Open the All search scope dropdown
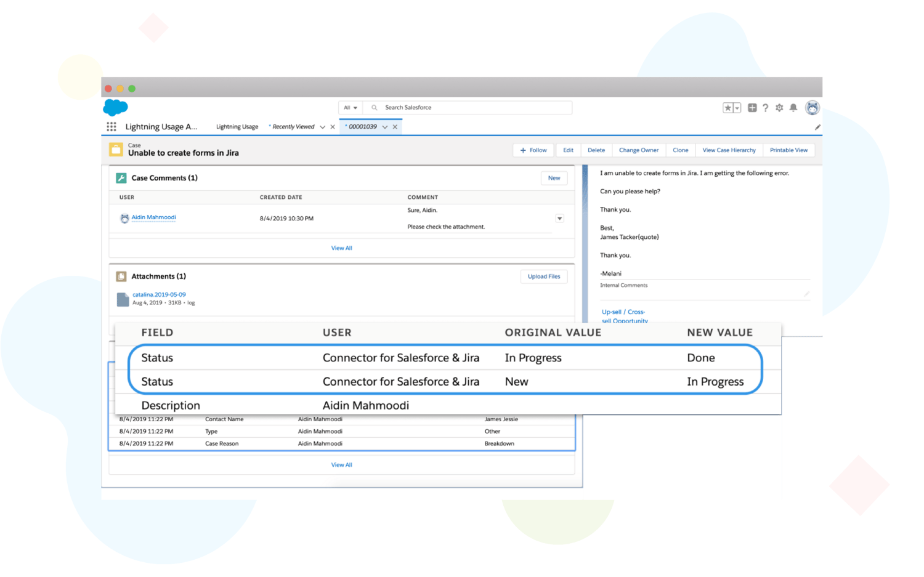Image resolution: width=924 pixels, height=577 pixels. tap(351, 108)
